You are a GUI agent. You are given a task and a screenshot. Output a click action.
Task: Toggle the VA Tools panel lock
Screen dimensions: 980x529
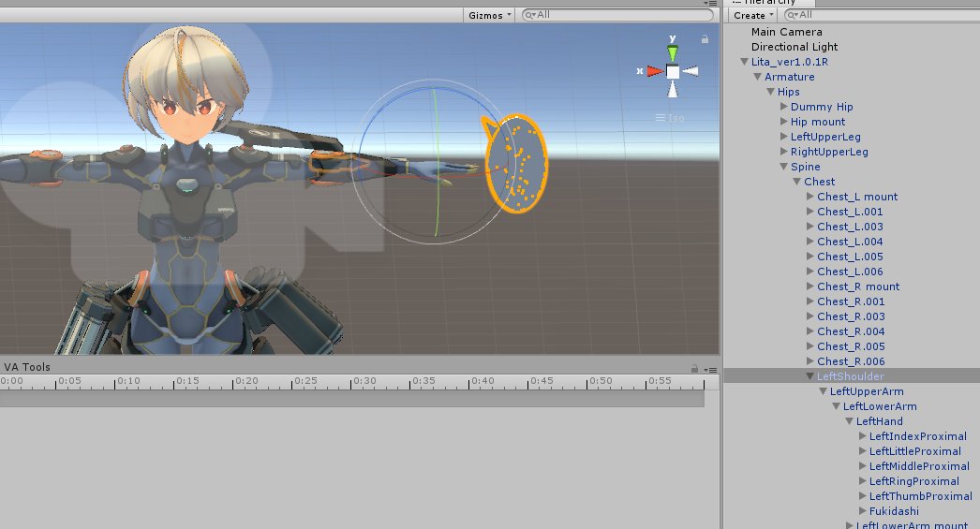tap(694, 369)
